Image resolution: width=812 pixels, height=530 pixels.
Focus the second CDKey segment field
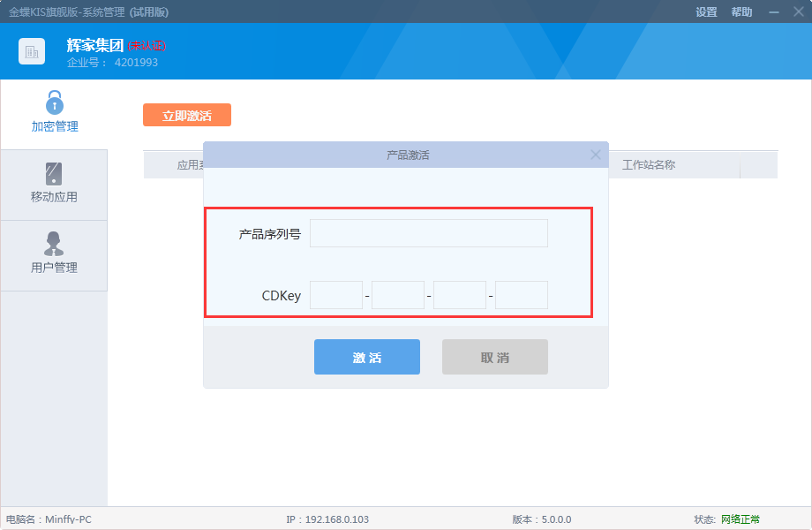tap(398, 295)
